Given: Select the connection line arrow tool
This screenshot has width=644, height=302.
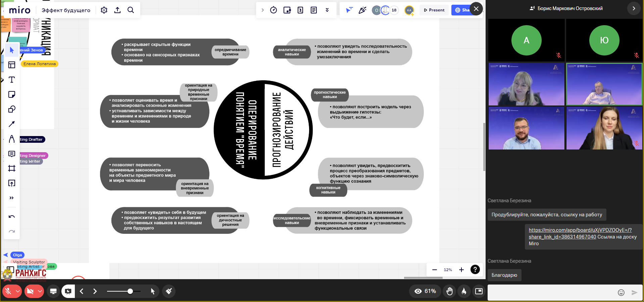Looking at the screenshot, I should pos(12,124).
